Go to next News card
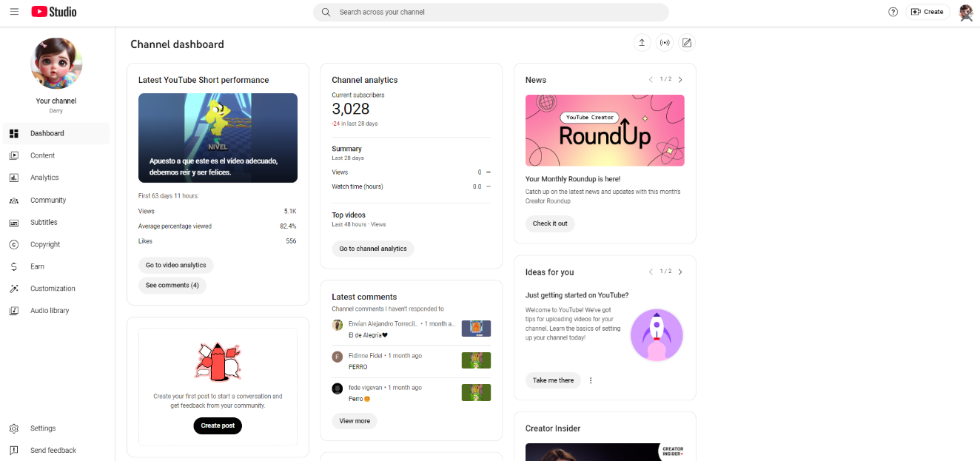Image resolution: width=980 pixels, height=461 pixels. 680,80
